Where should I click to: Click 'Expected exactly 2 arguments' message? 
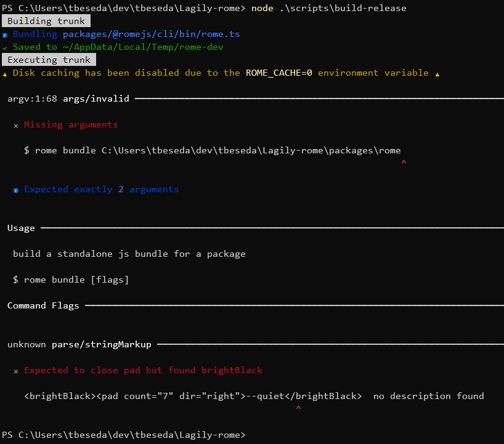101,189
